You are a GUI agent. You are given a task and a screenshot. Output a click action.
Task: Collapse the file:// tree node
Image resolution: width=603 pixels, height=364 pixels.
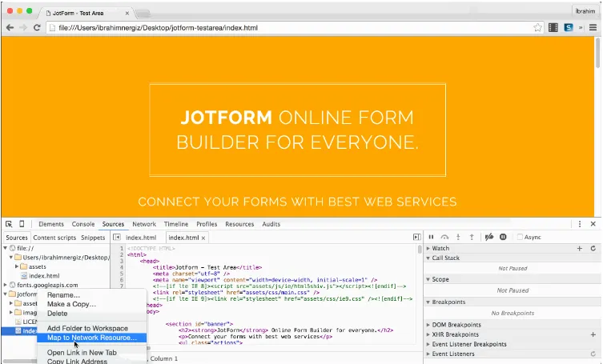[x=6, y=248]
